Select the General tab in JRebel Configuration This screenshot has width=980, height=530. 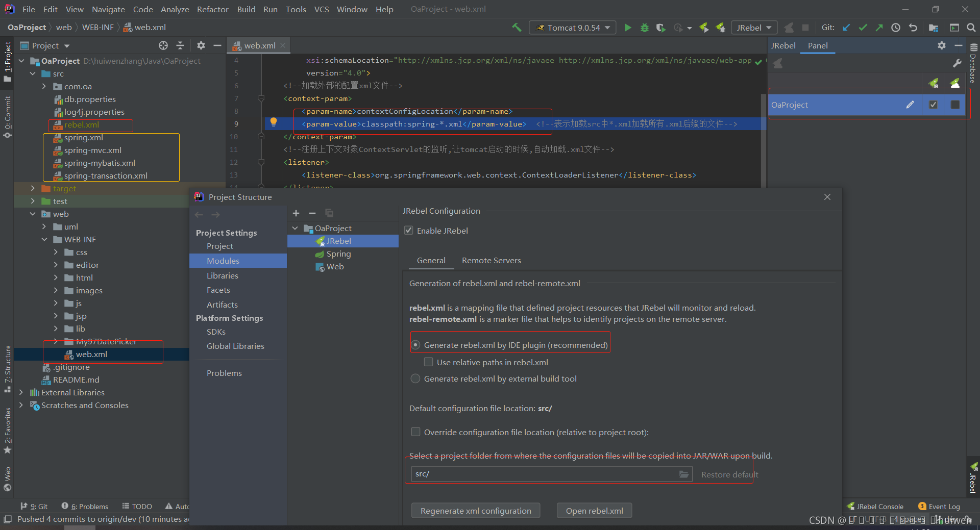[431, 261]
